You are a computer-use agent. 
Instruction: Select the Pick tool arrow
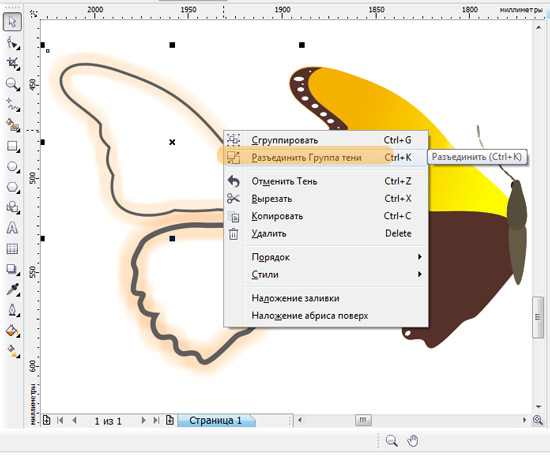[x=12, y=22]
